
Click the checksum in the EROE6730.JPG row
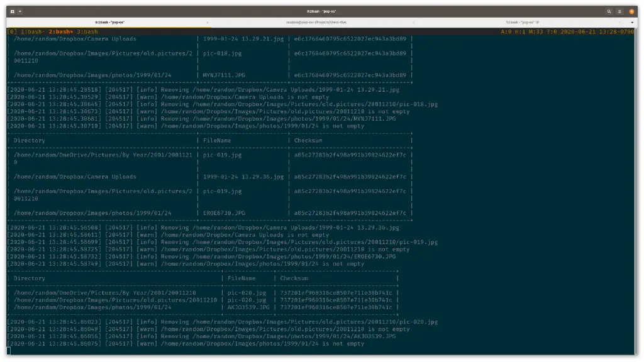pyautogui.click(x=350, y=213)
